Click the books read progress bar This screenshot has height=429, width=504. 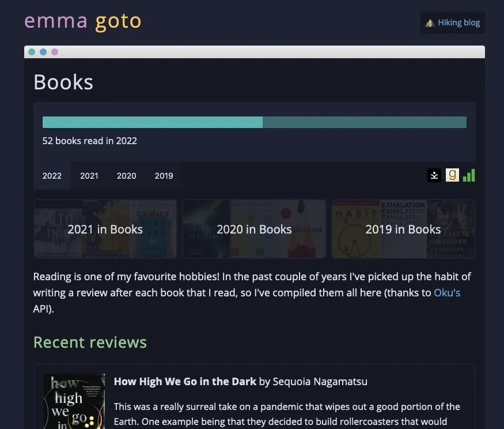(254, 122)
